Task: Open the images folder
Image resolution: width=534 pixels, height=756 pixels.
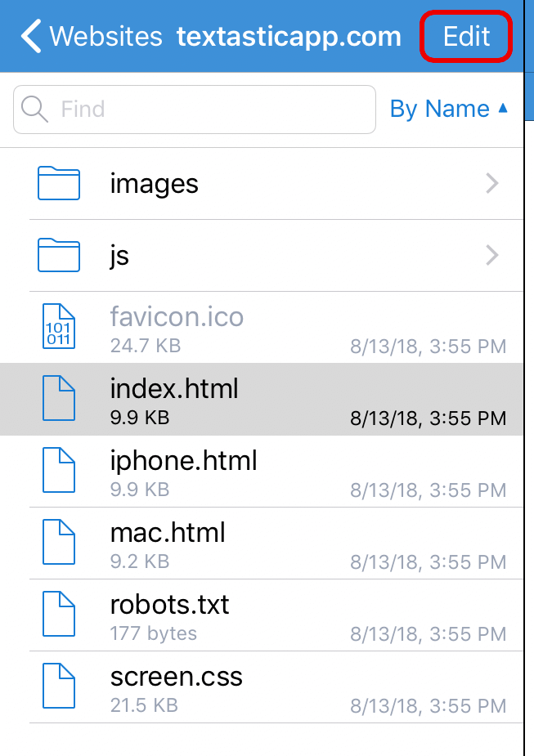Action: pos(262,184)
